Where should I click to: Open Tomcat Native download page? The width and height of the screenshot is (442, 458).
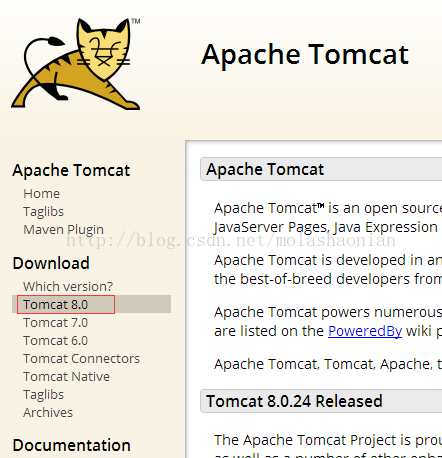[66, 376]
